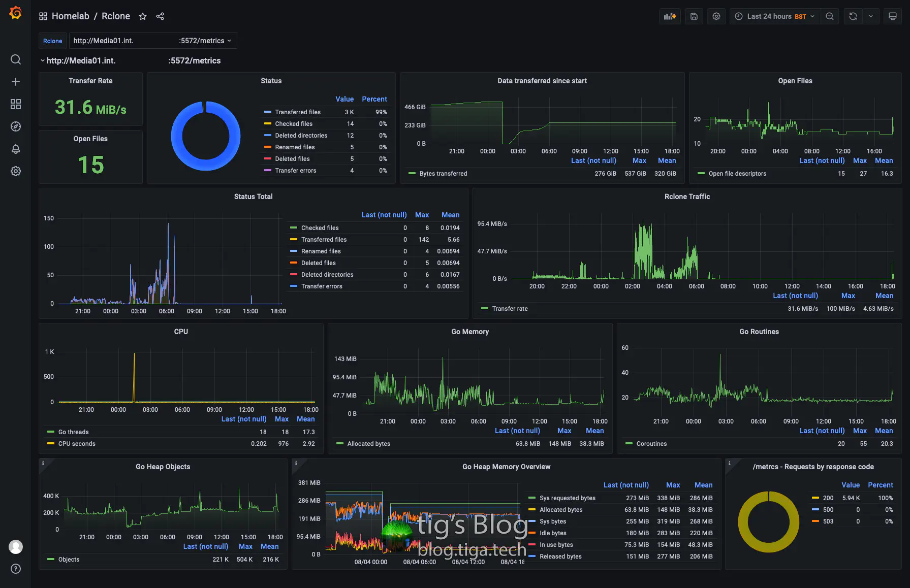Image resolution: width=910 pixels, height=588 pixels.
Task: Toggle Checked files series in Status legend
Action: point(294,124)
